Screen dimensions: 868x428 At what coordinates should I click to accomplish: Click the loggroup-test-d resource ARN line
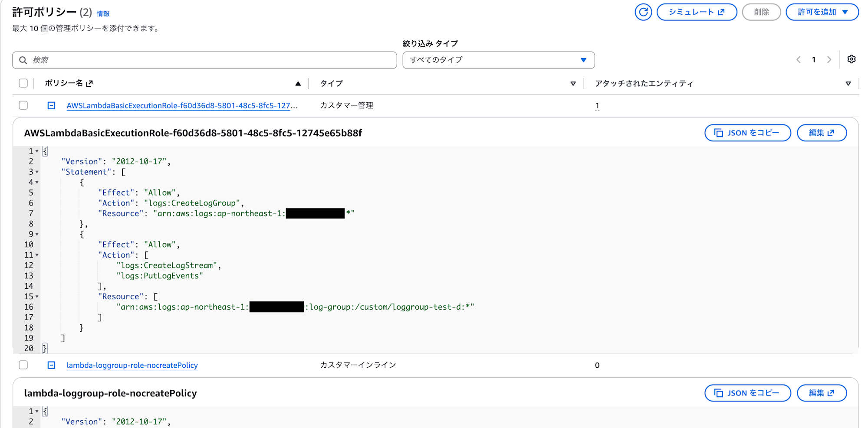[x=295, y=307]
